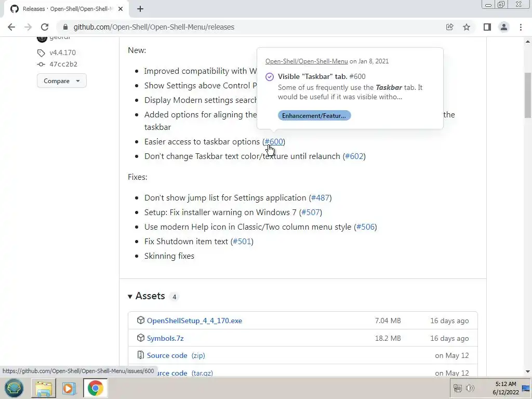Click the page scrollbar thumb
The width and height of the screenshot is (532, 399).
[x=528, y=96]
